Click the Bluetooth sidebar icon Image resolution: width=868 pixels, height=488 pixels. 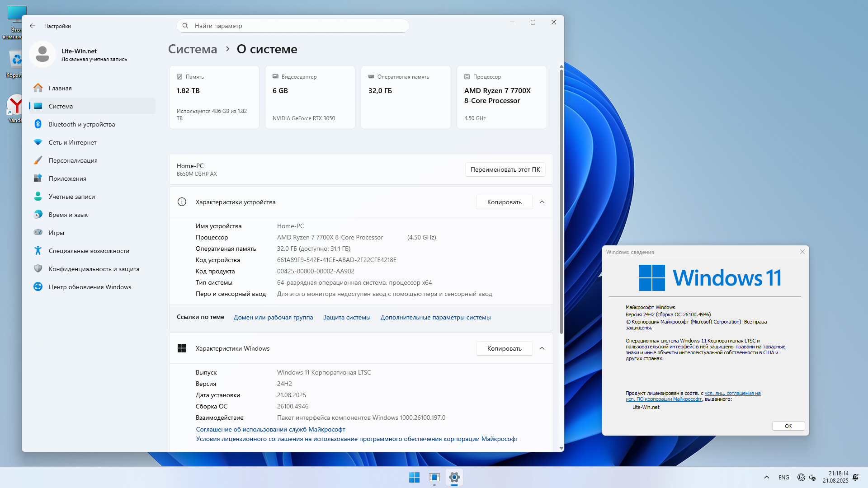38,124
